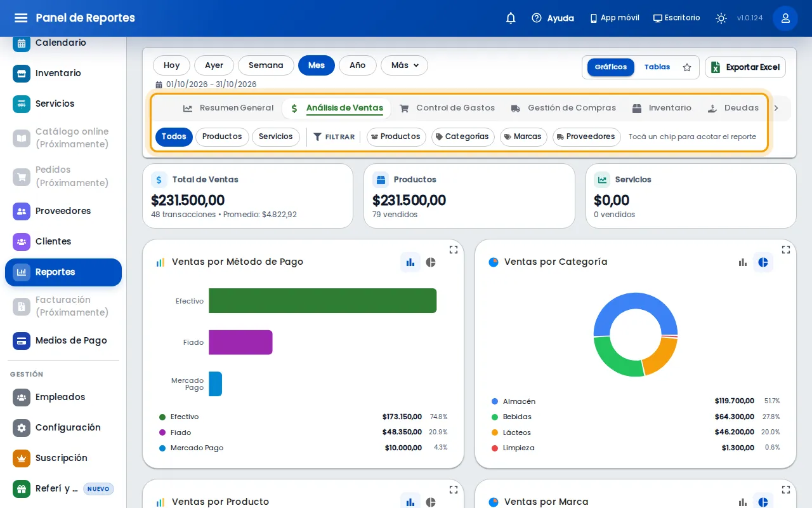Open Clientes in the sidebar
The width and height of the screenshot is (812, 508).
coord(63,241)
